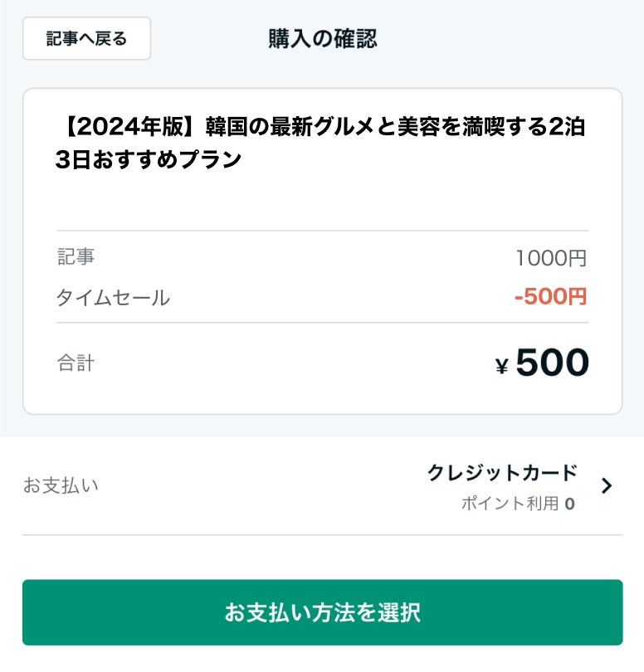Open the クレジットカード payment method
This screenshot has width=644, height=672.
click(501, 473)
